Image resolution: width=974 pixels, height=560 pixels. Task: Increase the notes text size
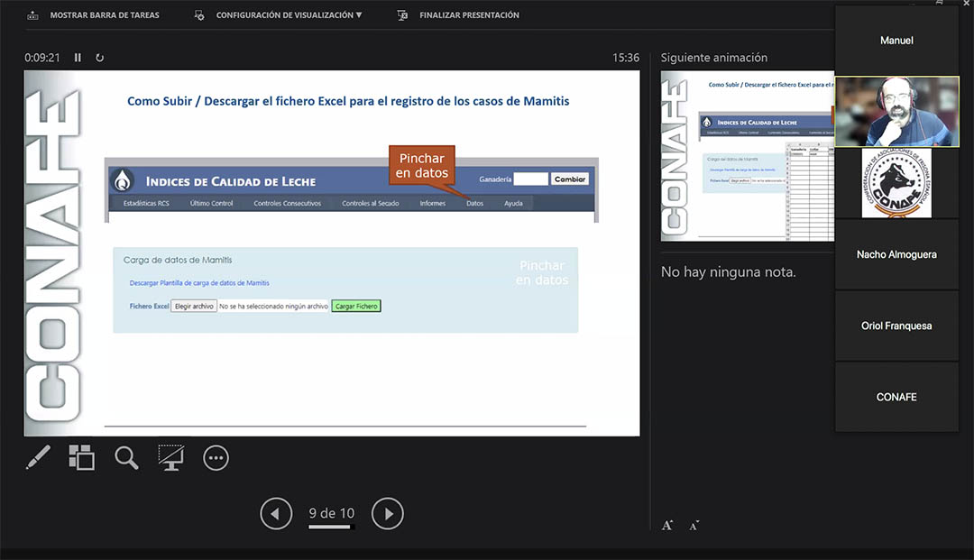coord(667,525)
